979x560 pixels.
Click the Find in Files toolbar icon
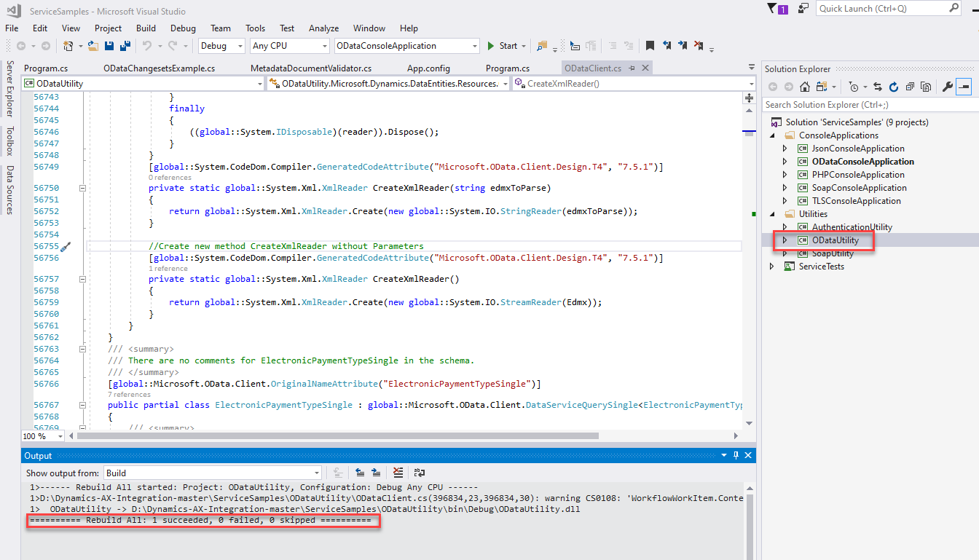coord(541,46)
